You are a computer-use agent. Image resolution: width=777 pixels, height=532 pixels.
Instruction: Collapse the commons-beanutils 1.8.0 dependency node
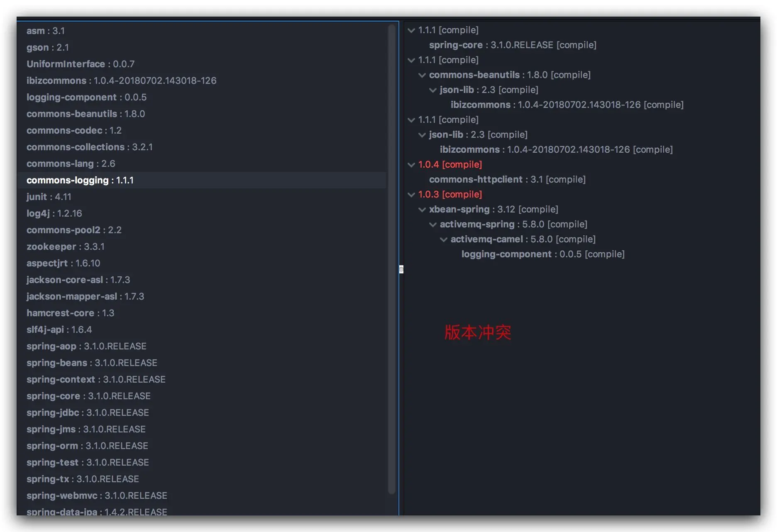(x=422, y=75)
